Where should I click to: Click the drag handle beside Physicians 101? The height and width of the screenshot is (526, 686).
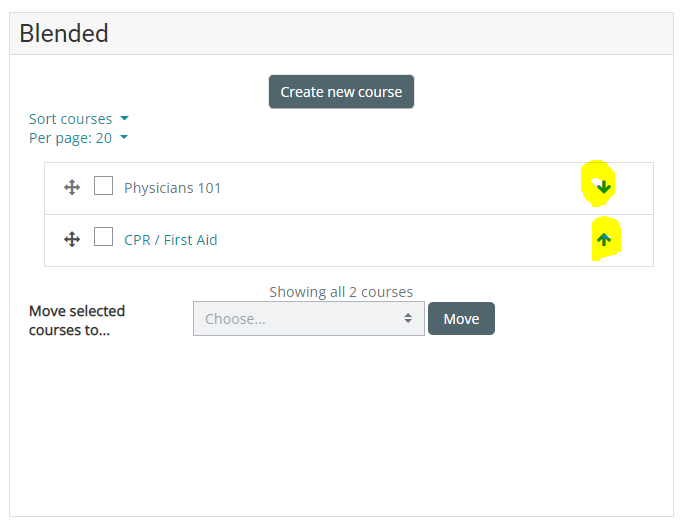coord(72,187)
